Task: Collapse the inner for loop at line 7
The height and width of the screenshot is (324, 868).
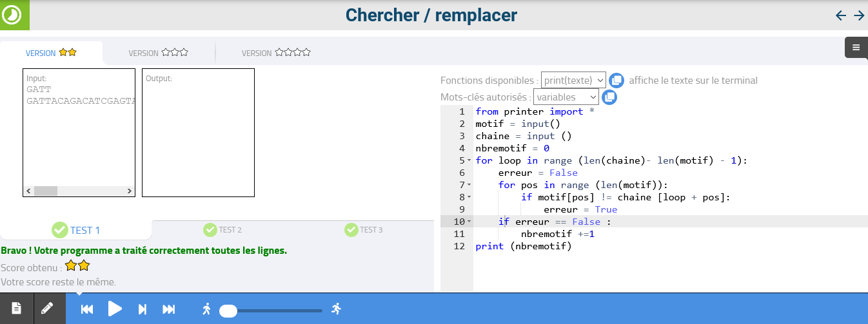Action: [469, 186]
